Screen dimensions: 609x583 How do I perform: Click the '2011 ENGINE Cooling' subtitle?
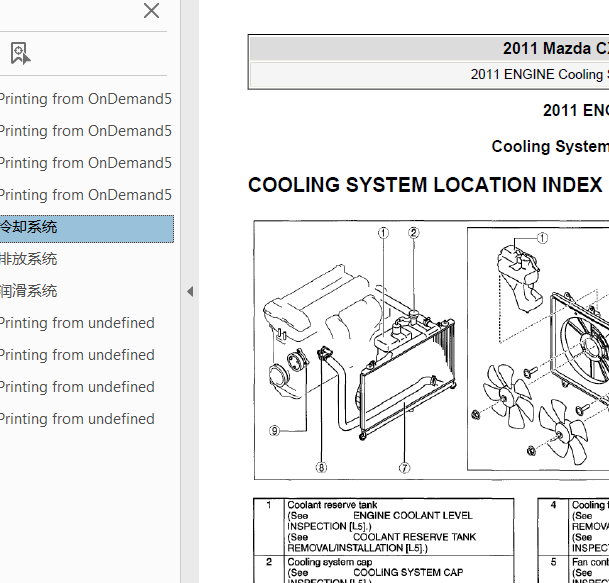[x=539, y=74]
